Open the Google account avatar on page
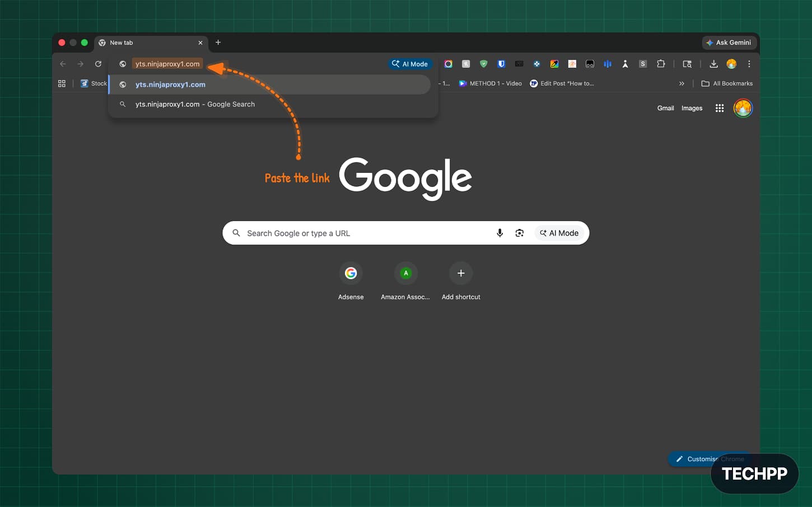The height and width of the screenshot is (507, 812). tap(743, 108)
